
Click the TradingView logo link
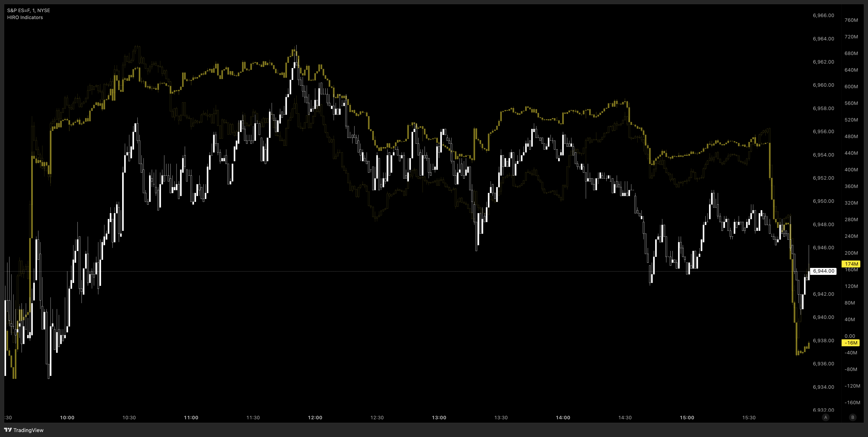point(24,430)
